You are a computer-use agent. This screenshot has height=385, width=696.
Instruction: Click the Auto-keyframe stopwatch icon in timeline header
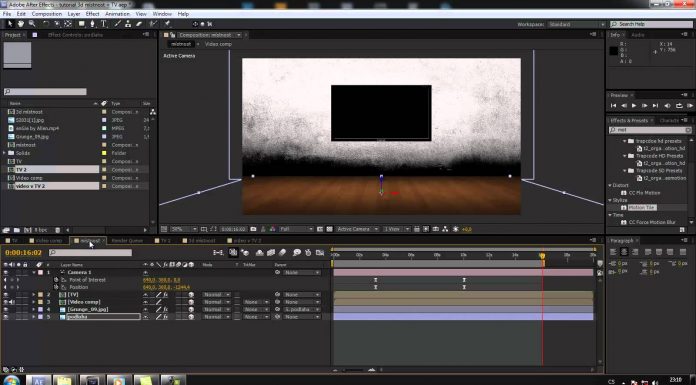pos(308,253)
